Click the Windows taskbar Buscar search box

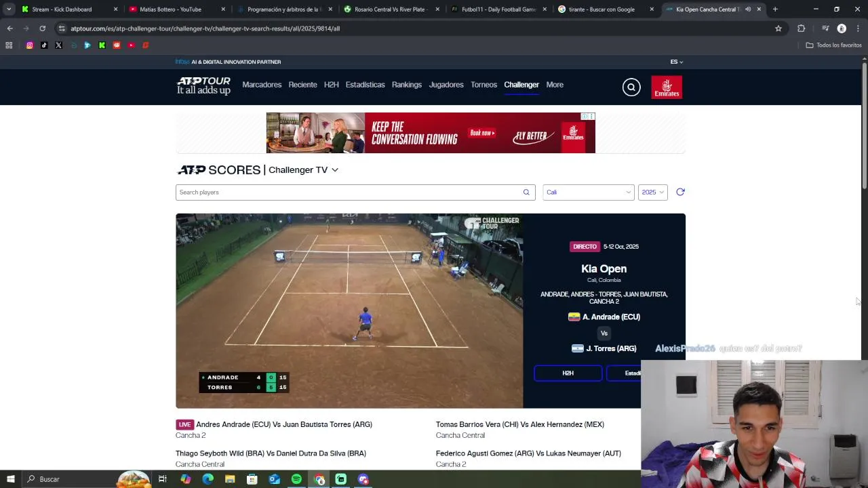[x=68, y=479]
